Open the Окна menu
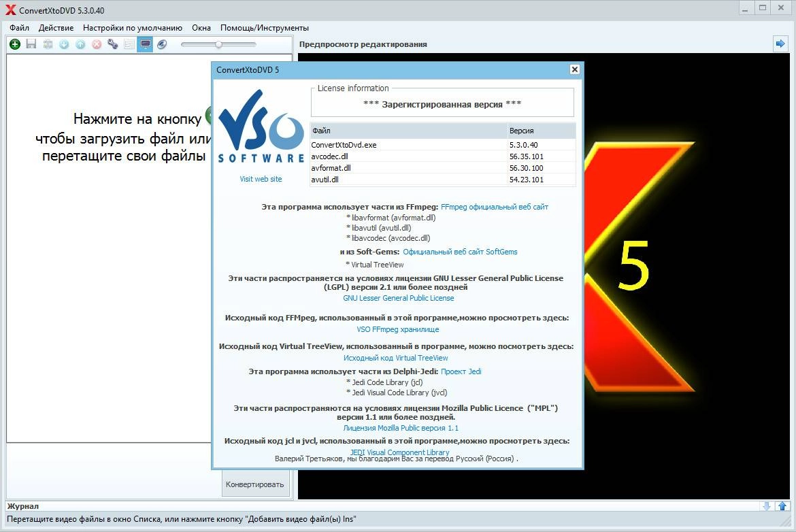The height and width of the screenshot is (532, 796). click(x=201, y=28)
